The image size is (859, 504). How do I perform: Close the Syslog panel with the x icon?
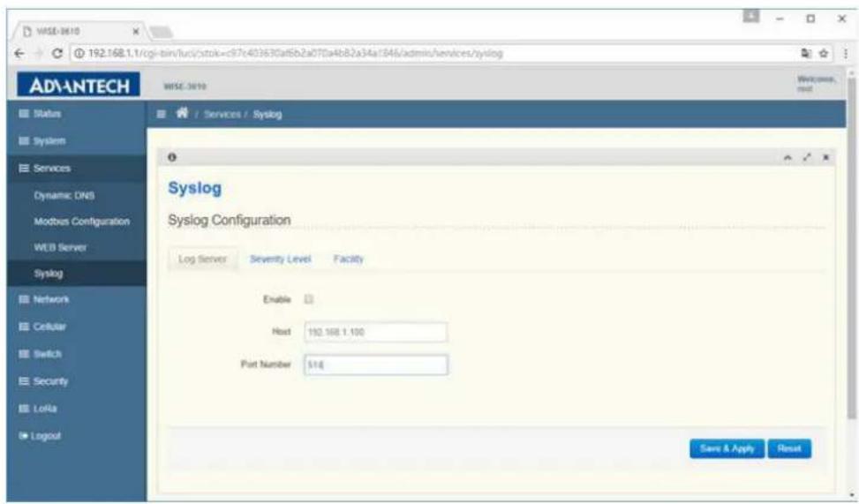pyautogui.click(x=825, y=157)
